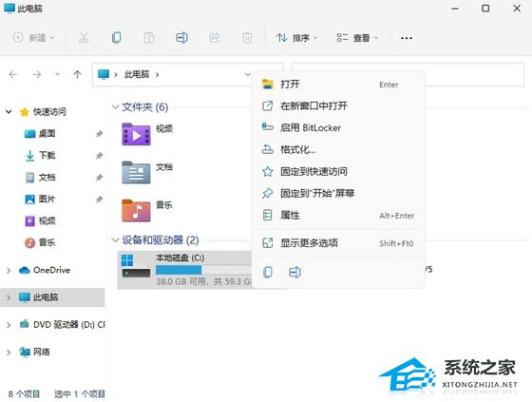The height and width of the screenshot is (402, 532).
Task: Select 桌面 in the quick access list
Action: [x=47, y=133]
